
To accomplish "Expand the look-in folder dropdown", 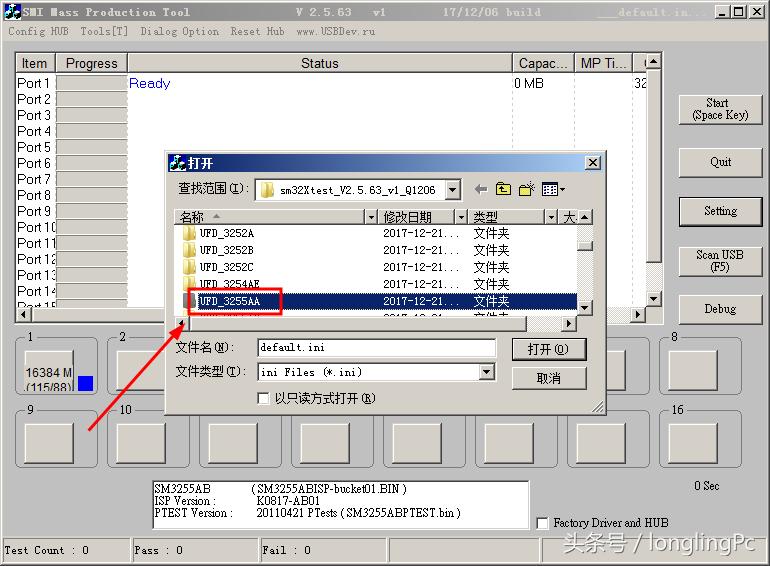I will tap(453, 189).
